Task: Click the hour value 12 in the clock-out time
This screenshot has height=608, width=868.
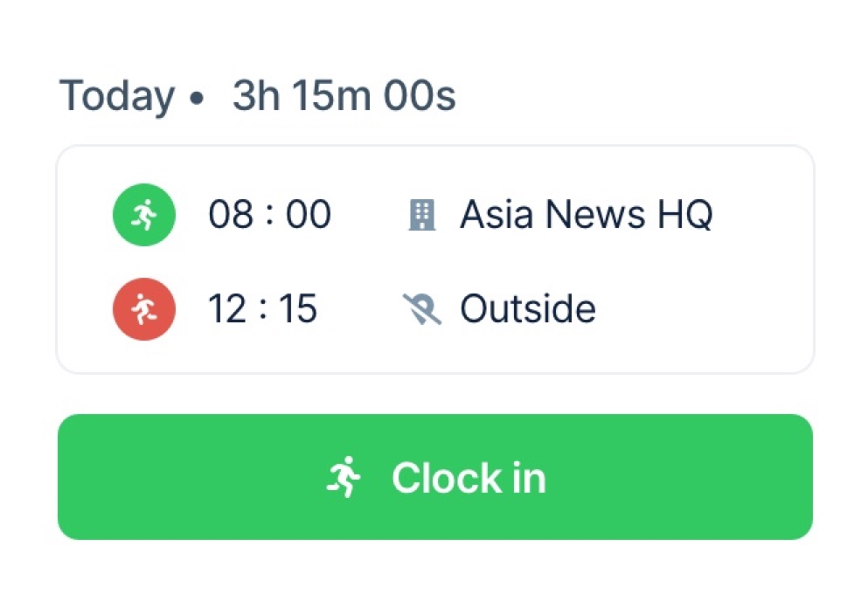Action: [x=230, y=308]
